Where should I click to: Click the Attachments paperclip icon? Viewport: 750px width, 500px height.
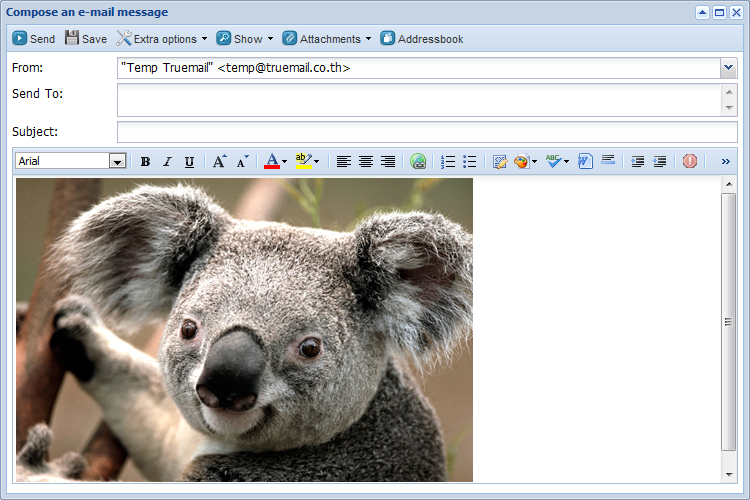(289, 38)
